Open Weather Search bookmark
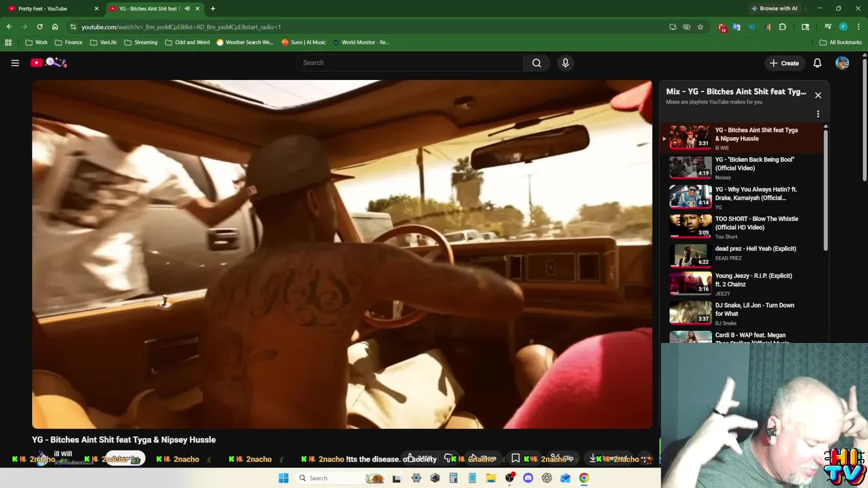868x488 pixels. (x=245, y=42)
